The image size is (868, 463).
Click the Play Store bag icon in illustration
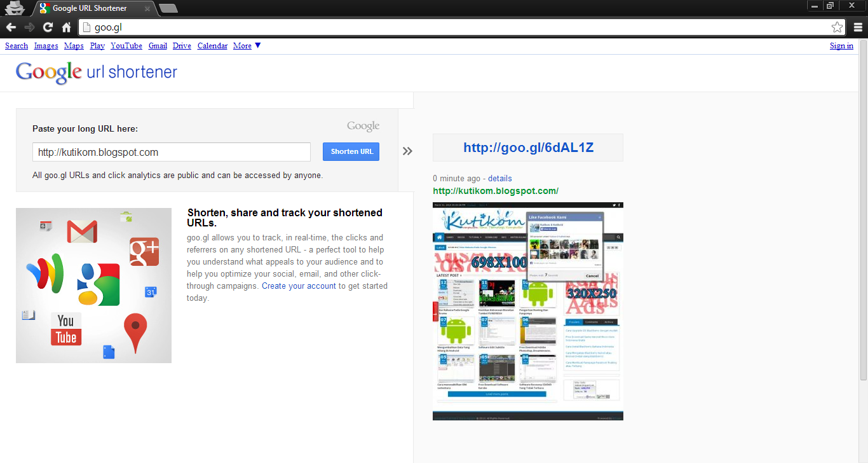(126, 218)
